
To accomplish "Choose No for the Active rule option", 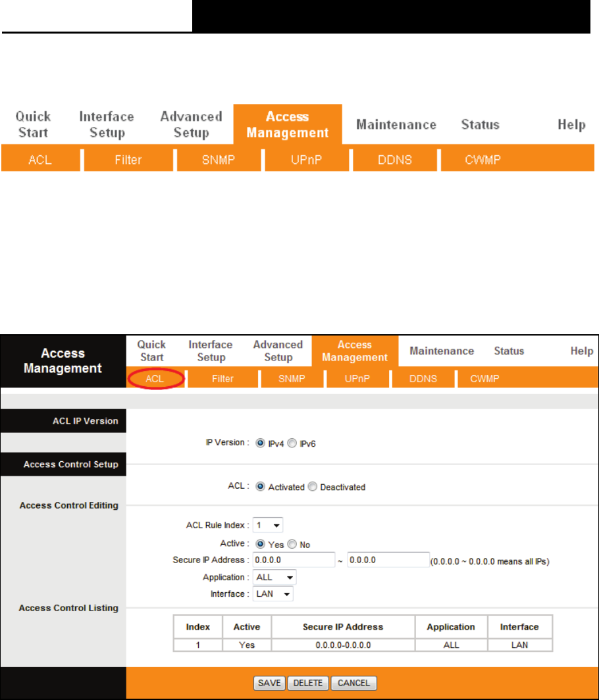I will coord(292,544).
